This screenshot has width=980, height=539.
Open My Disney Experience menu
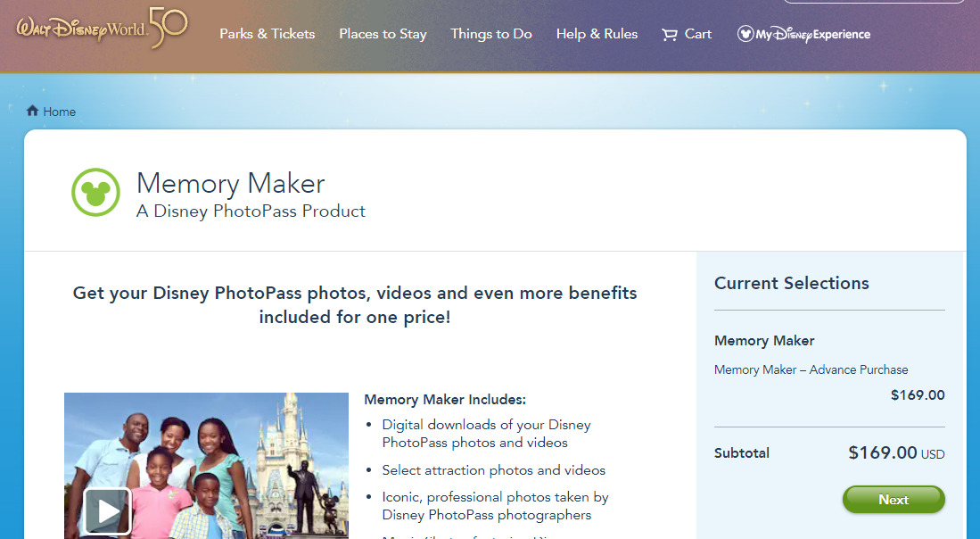(x=803, y=35)
